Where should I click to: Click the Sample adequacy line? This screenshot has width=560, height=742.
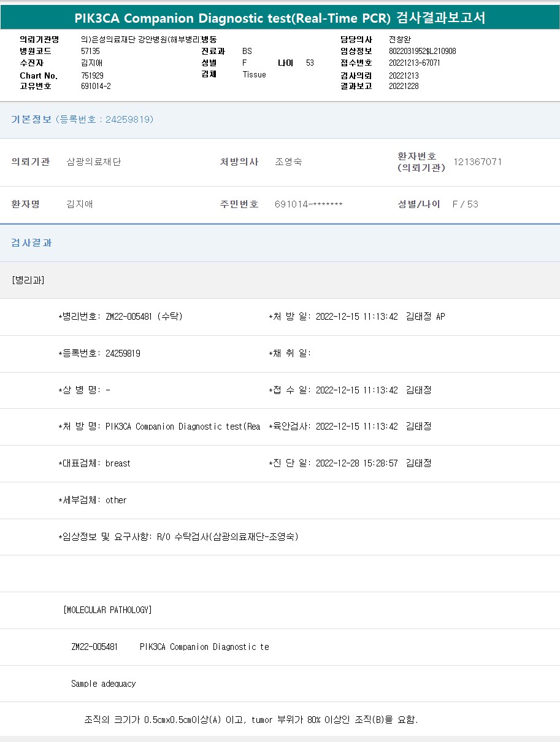(x=103, y=684)
